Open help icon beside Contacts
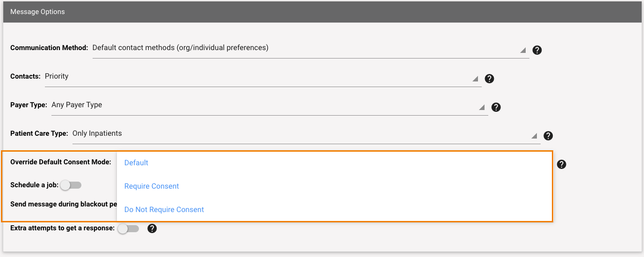Viewport: 644px width, 257px height. click(489, 79)
